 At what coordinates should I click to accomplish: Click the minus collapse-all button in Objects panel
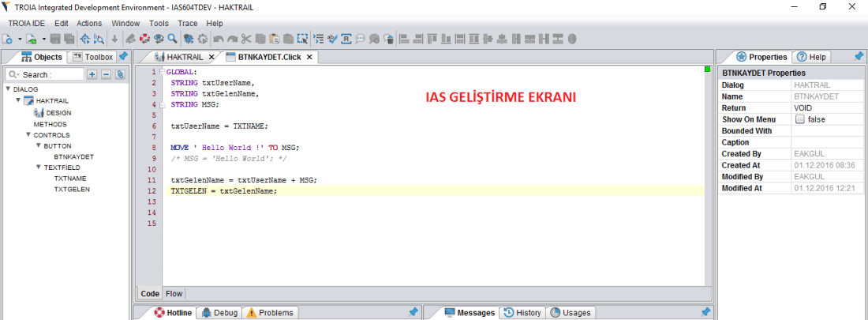pyautogui.click(x=107, y=74)
